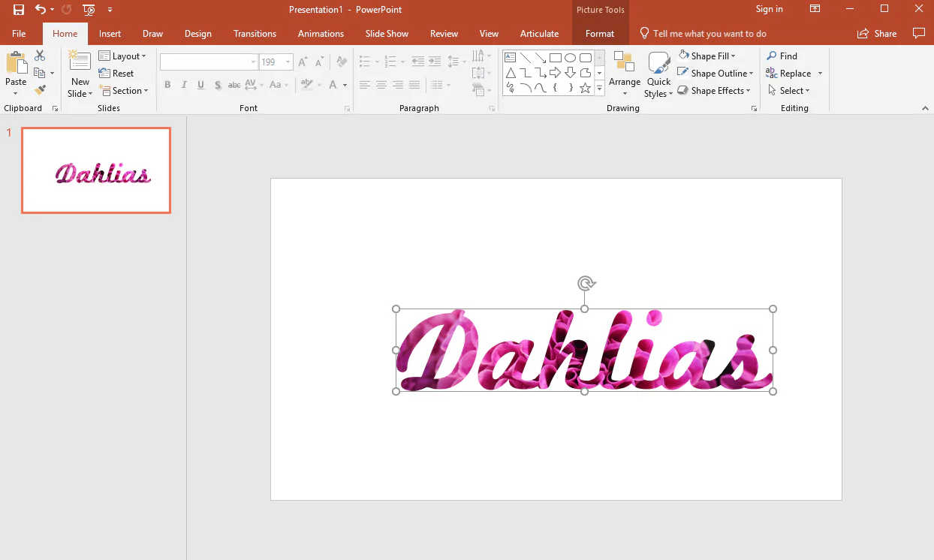Toggle text Shadow
Image resolution: width=934 pixels, height=560 pixels.
point(218,85)
